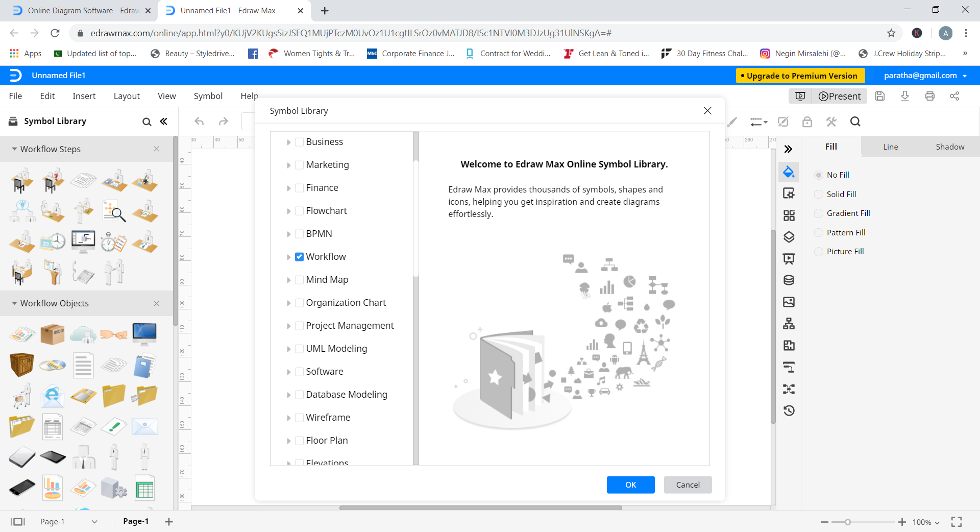The image size is (980, 532).
Task: Click the Fill paint bucket icon in right sidebar
Action: click(789, 172)
